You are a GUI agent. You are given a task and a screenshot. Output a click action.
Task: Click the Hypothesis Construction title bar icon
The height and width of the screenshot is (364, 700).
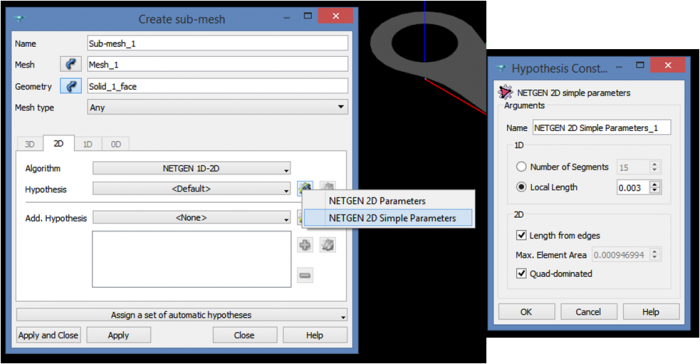[502, 68]
